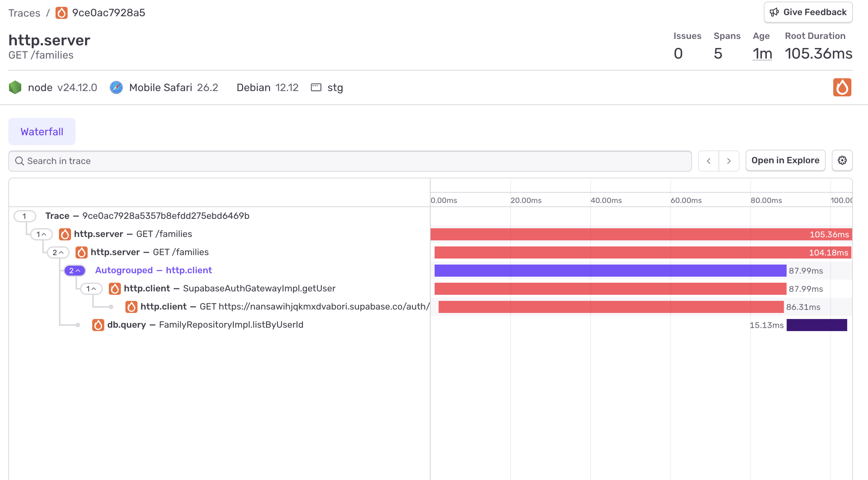Click Open in Explore button
868x480 pixels.
(785, 161)
